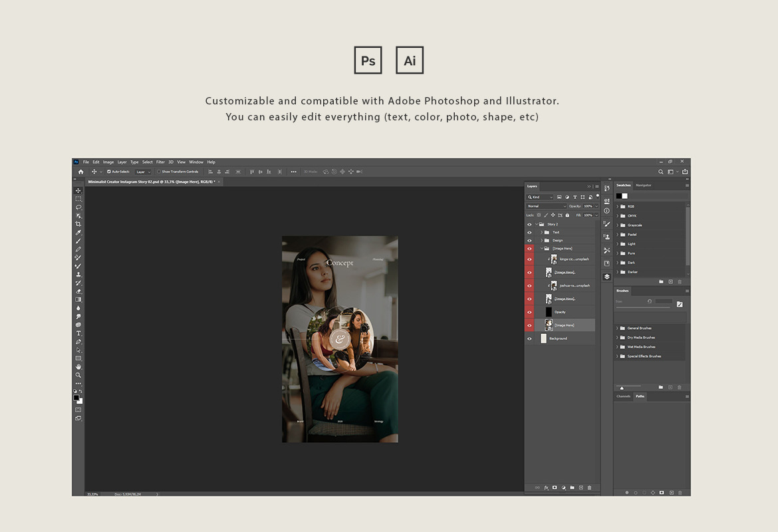
Task: Select the joshua-ra unsplash layer
Action: pos(565,286)
